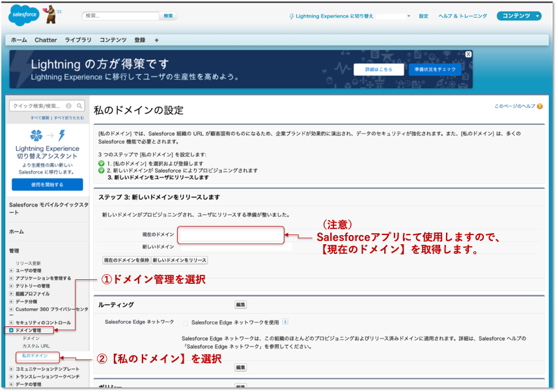Open Salesforce モバイルクイックスタート sidebar item

[48, 208]
